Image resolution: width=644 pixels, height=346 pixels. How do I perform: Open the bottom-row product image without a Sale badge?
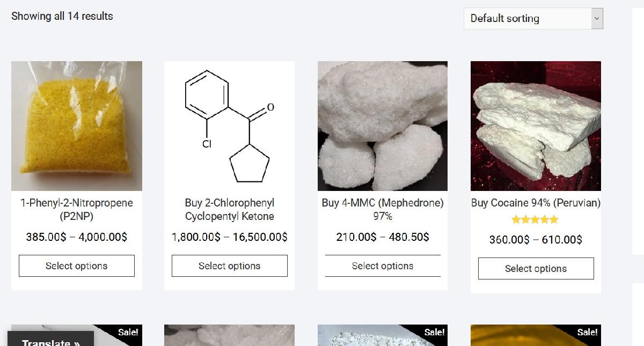click(229, 336)
